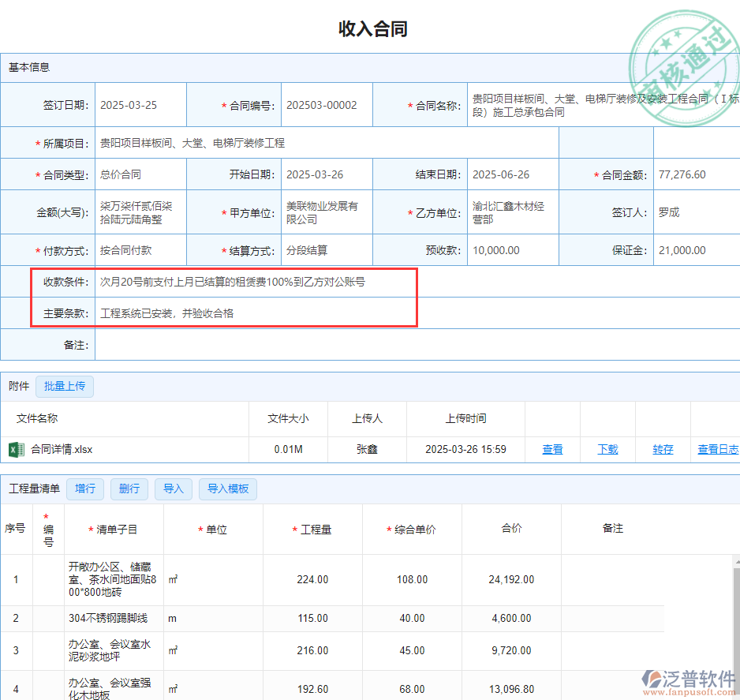The image size is (740, 700).
Task: Click 增行 to add a list row
Action: pos(84,489)
